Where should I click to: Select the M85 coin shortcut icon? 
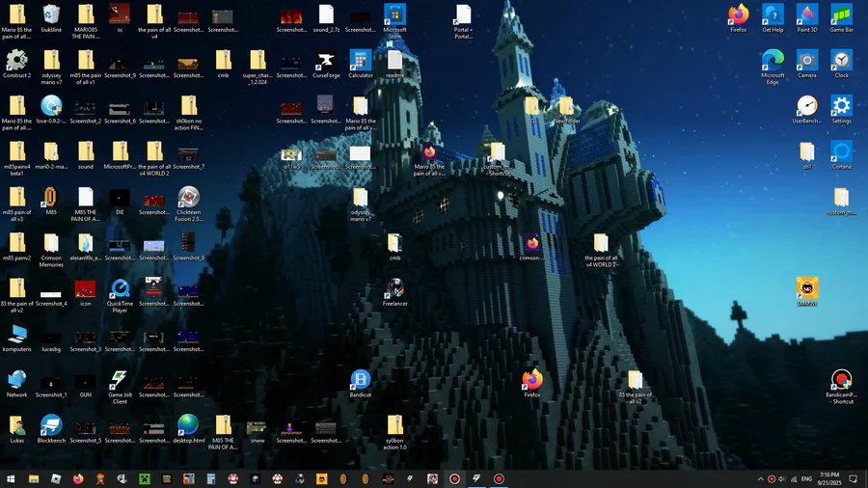click(51, 198)
